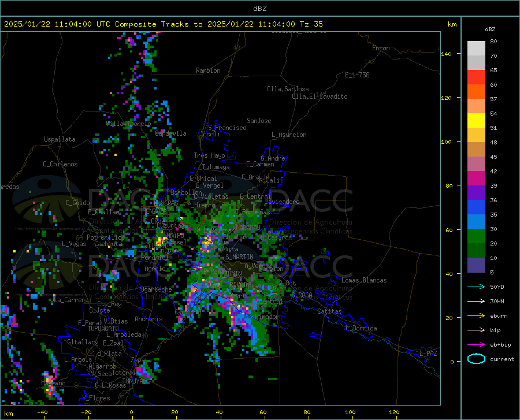The width and height of the screenshot is (520, 420).
Task: Click the 'C_Chilenos' map label
Action: (x=60, y=164)
